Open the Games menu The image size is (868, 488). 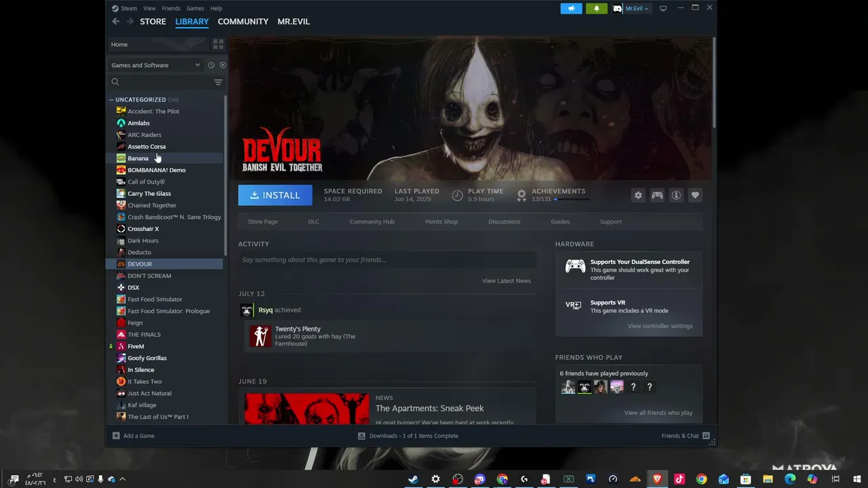[195, 8]
